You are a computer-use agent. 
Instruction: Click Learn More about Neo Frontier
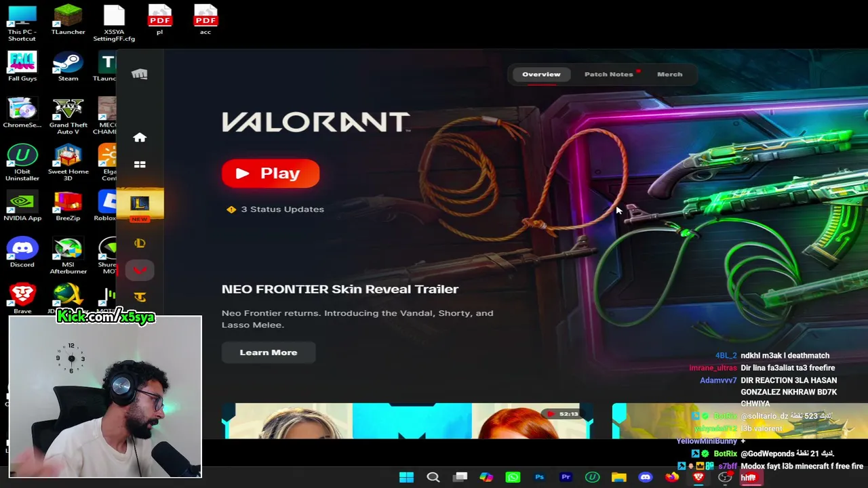[x=269, y=352]
